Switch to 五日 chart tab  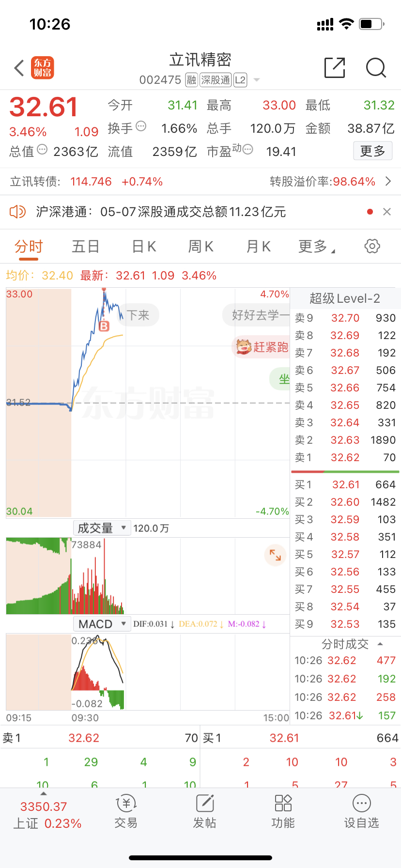[x=86, y=247]
